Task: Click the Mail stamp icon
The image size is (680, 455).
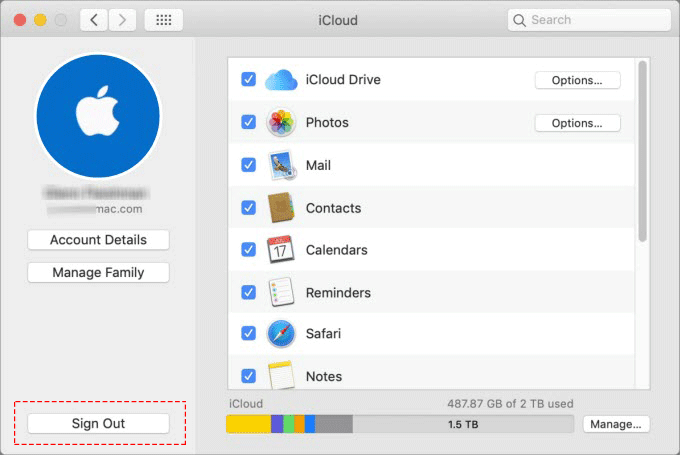Action: point(282,165)
